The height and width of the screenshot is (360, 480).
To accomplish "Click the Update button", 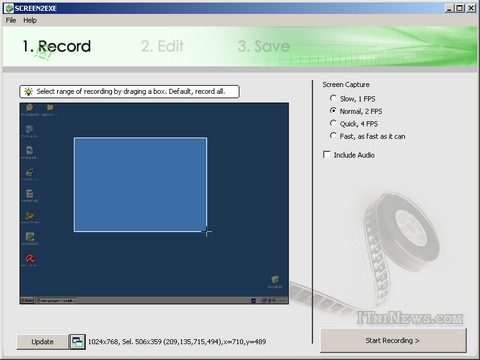I will pyautogui.click(x=42, y=342).
